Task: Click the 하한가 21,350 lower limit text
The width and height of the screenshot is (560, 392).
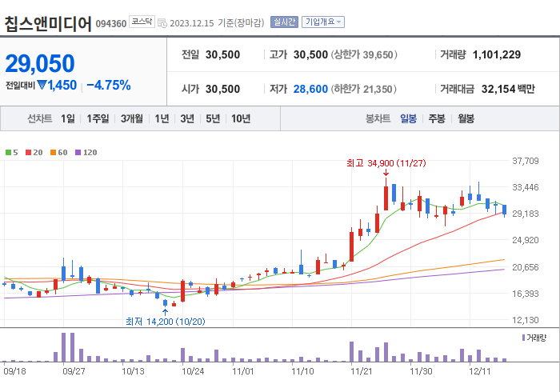Action: [363, 89]
